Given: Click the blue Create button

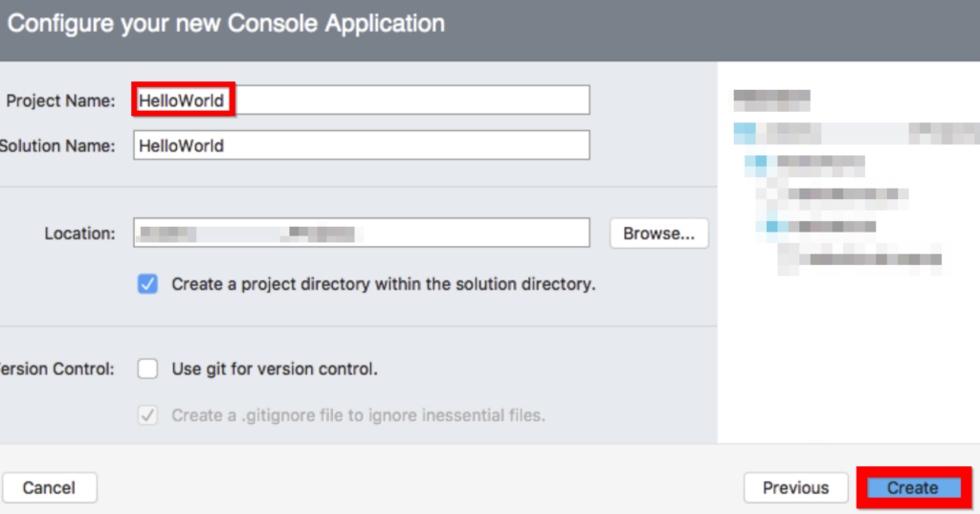Looking at the screenshot, I should [x=913, y=488].
